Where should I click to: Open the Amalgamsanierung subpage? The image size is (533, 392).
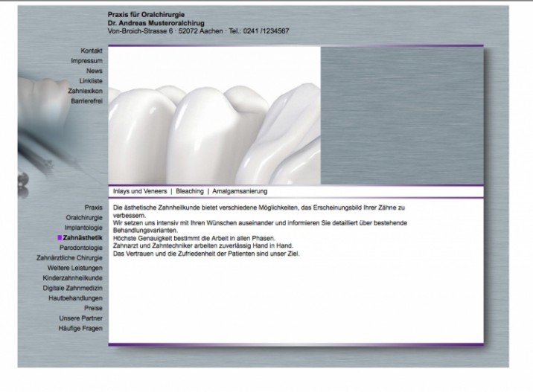click(240, 191)
